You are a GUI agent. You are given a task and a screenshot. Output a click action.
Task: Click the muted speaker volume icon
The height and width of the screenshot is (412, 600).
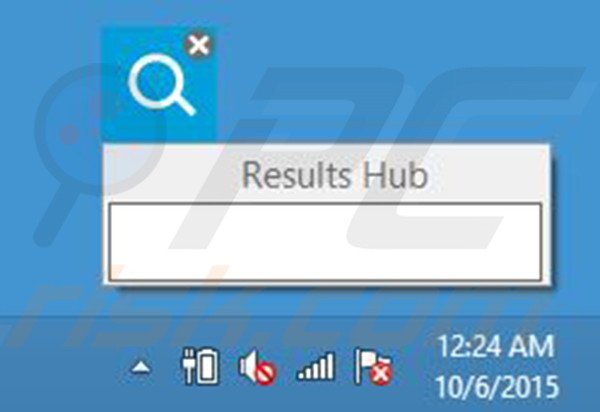pos(257,366)
